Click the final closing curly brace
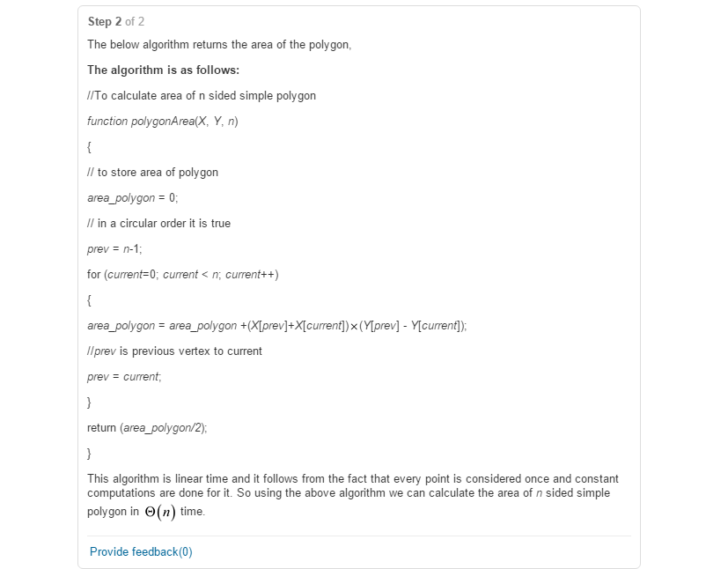 [x=89, y=454]
